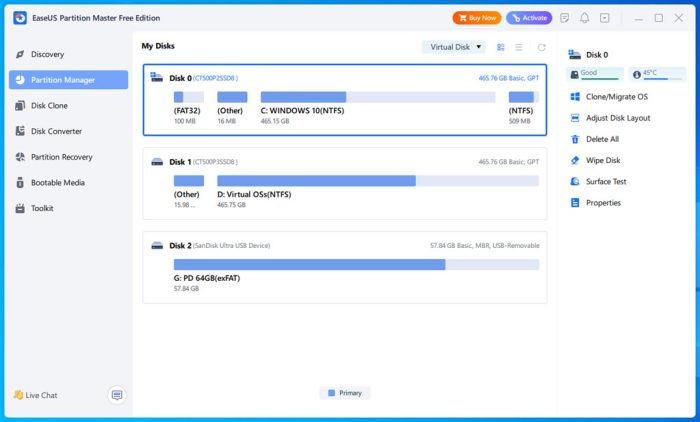Click the Bootable Media USB icon
Screen dimensions: 700x422
coord(20,183)
